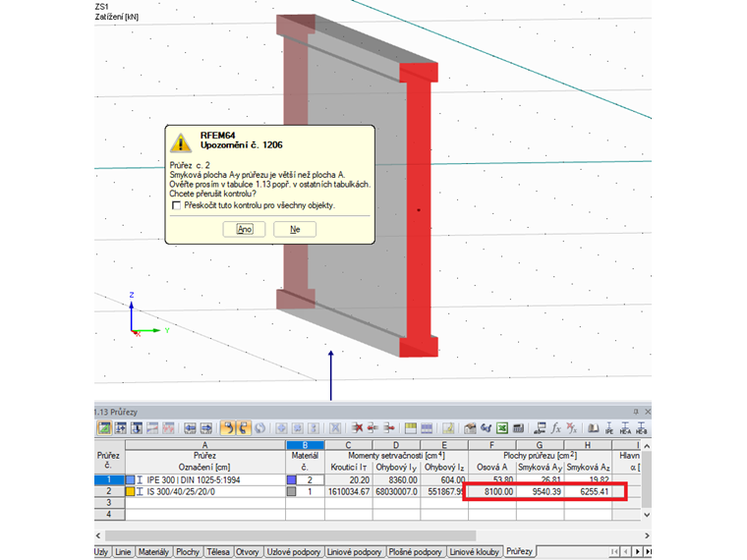Click the horizontal scrollbar left arrow
747x560 pixels.
pyautogui.click(x=98, y=535)
